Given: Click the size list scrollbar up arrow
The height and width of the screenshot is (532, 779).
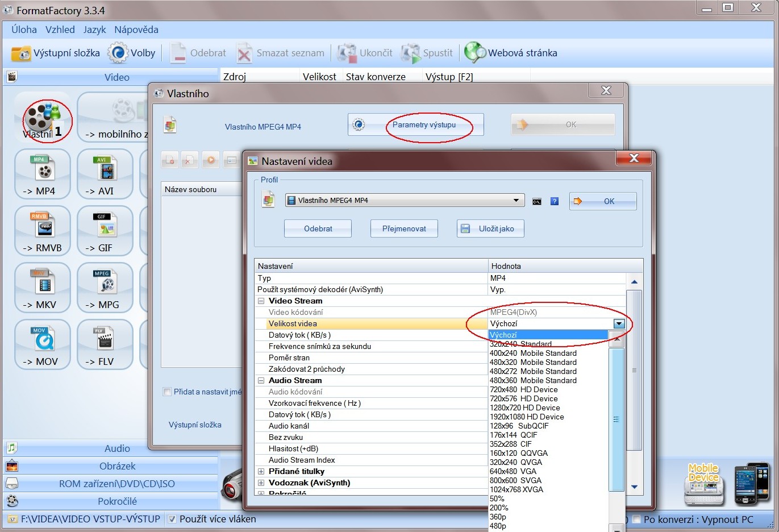Looking at the screenshot, I should pyautogui.click(x=616, y=339).
